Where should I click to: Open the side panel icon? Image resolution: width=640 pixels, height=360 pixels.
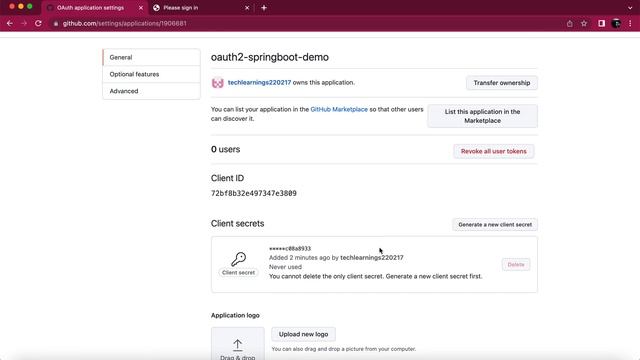coord(601,24)
